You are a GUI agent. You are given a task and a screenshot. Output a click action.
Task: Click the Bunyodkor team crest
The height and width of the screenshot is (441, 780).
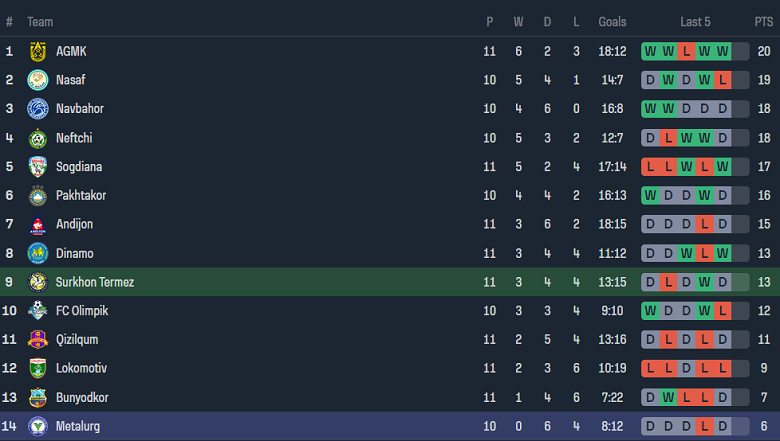click(x=38, y=398)
